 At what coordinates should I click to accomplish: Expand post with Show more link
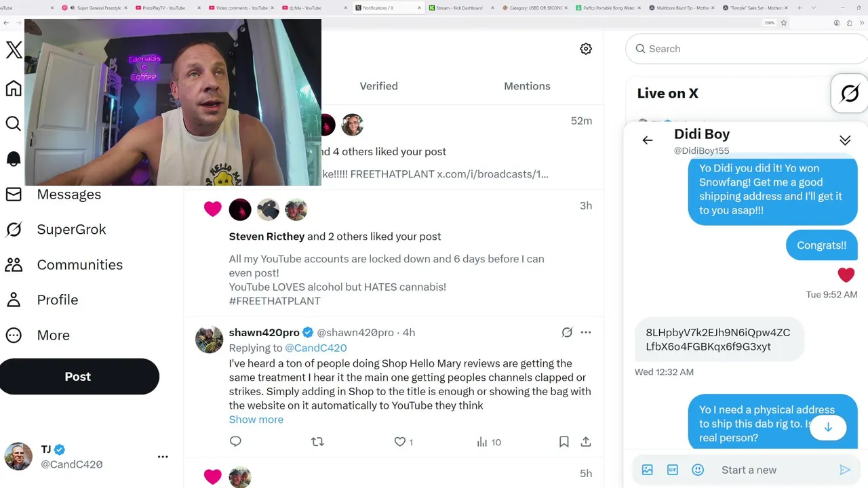256,420
